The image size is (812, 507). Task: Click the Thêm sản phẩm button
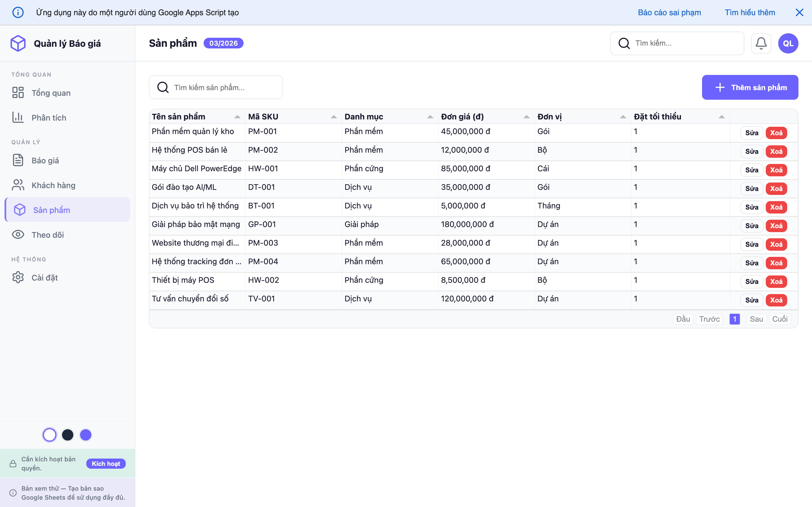click(x=750, y=87)
